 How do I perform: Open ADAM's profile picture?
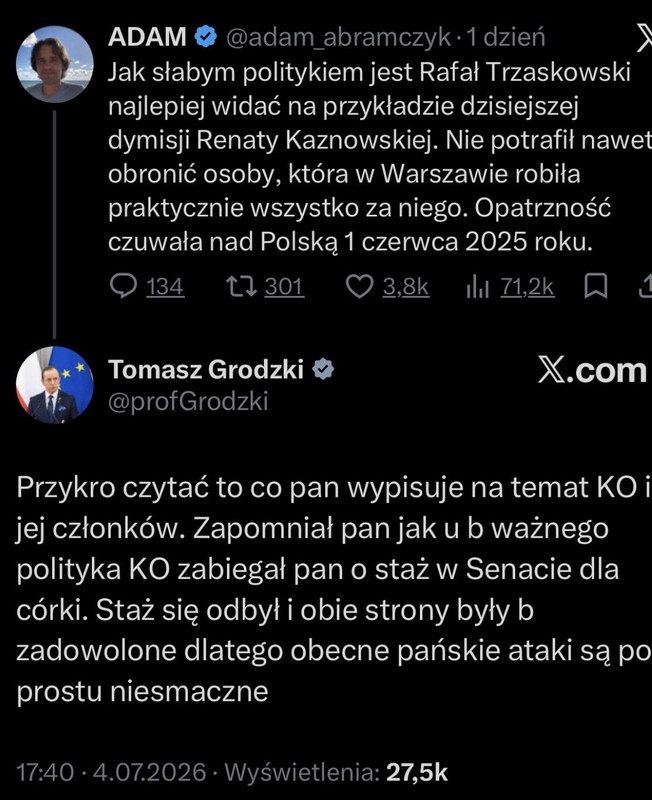click(55, 64)
